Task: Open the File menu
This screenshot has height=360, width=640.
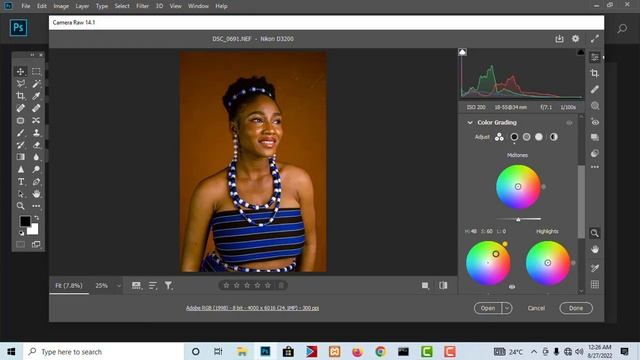Action: pyautogui.click(x=26, y=6)
